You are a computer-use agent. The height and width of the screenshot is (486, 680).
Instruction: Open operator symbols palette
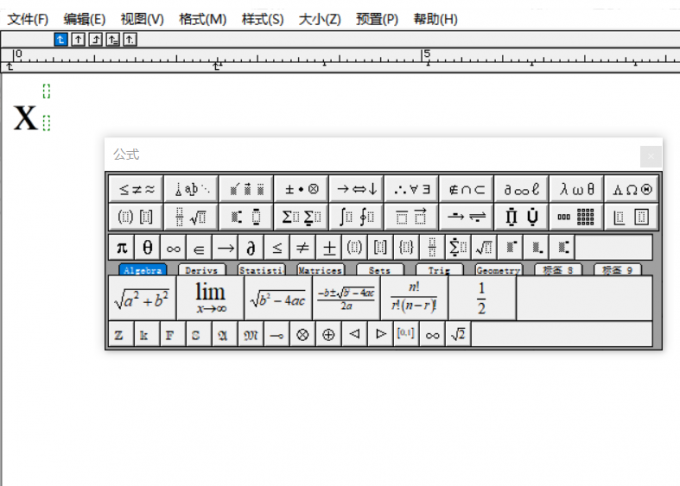[x=301, y=189]
